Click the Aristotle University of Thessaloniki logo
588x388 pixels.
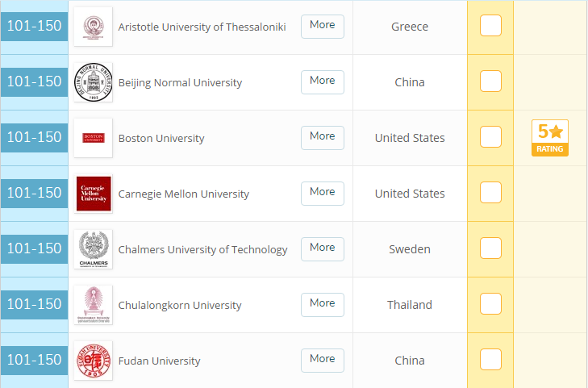click(x=93, y=27)
